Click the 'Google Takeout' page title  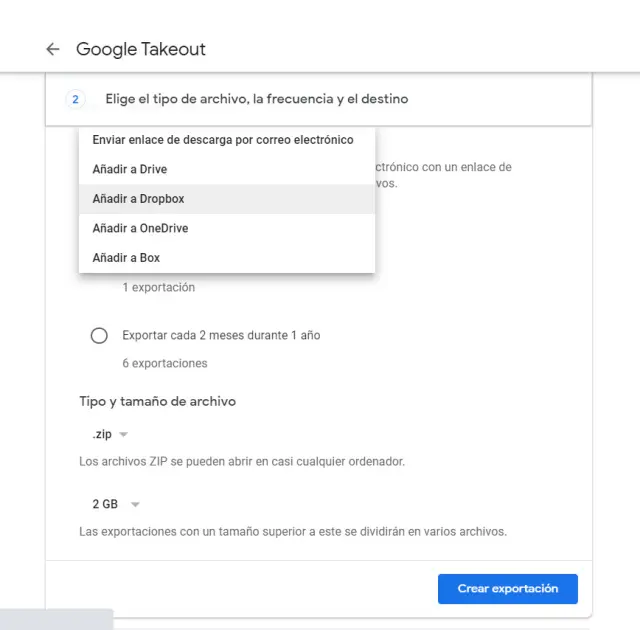click(x=141, y=49)
